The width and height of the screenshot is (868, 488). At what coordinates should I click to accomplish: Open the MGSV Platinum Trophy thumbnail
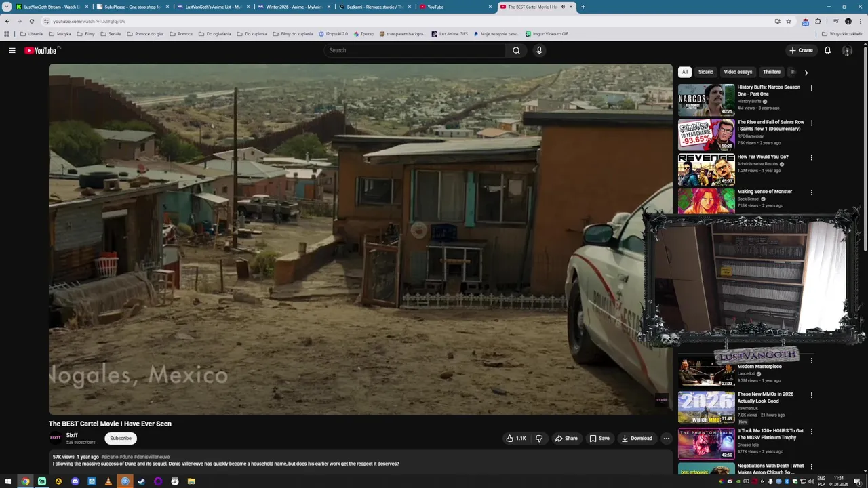tap(707, 443)
